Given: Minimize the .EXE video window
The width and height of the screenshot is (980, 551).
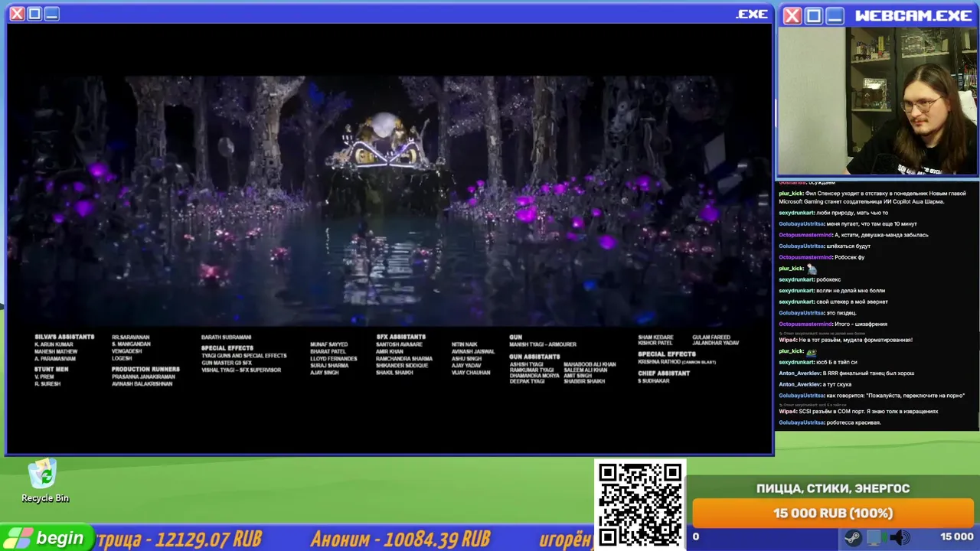Looking at the screenshot, I should (x=51, y=14).
